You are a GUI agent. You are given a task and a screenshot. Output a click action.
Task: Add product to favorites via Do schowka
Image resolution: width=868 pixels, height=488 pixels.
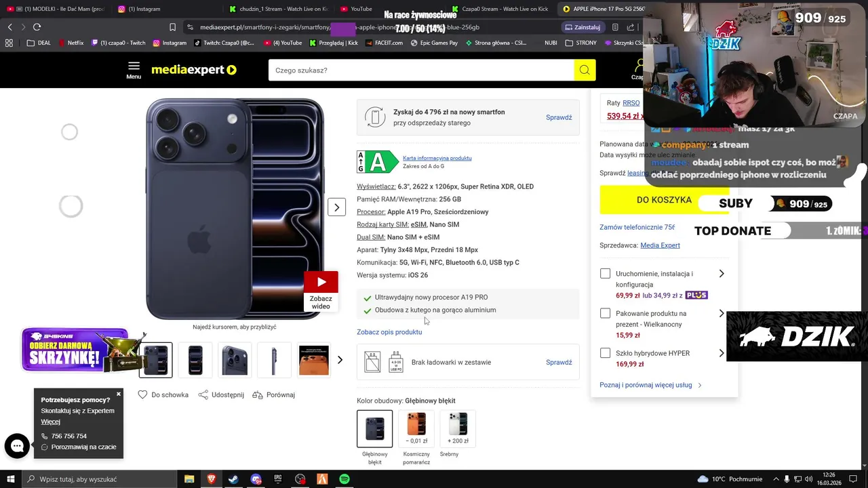(x=163, y=394)
